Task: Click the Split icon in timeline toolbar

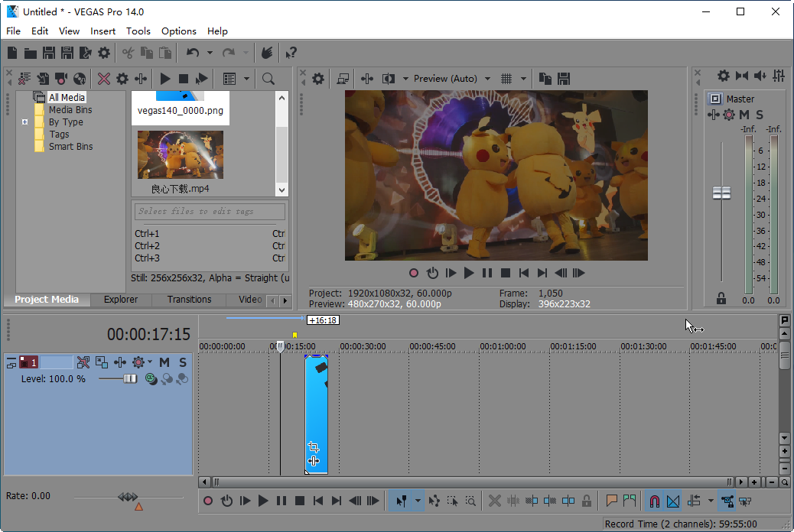Action: (x=568, y=501)
